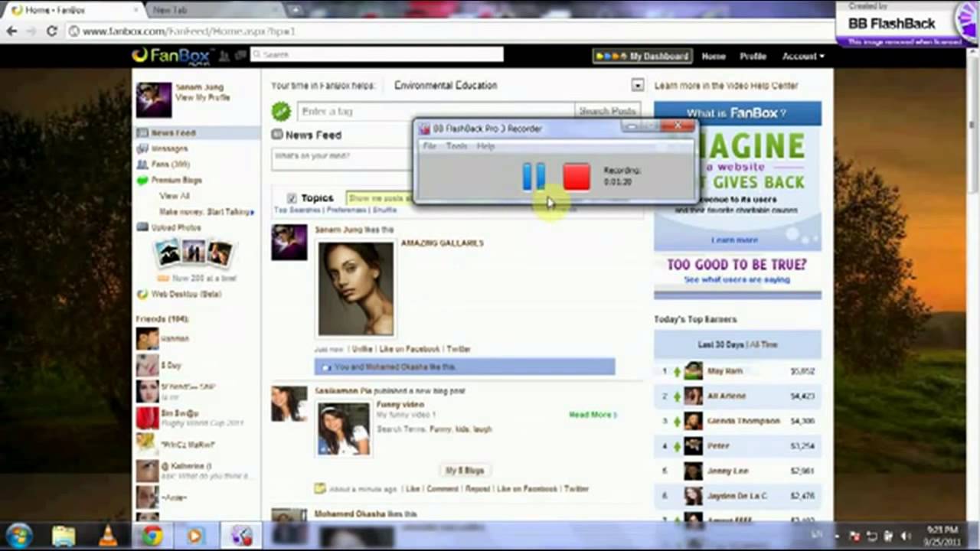Image resolution: width=980 pixels, height=551 pixels.
Task: Select Last 30 Days earners tab
Action: click(x=721, y=344)
